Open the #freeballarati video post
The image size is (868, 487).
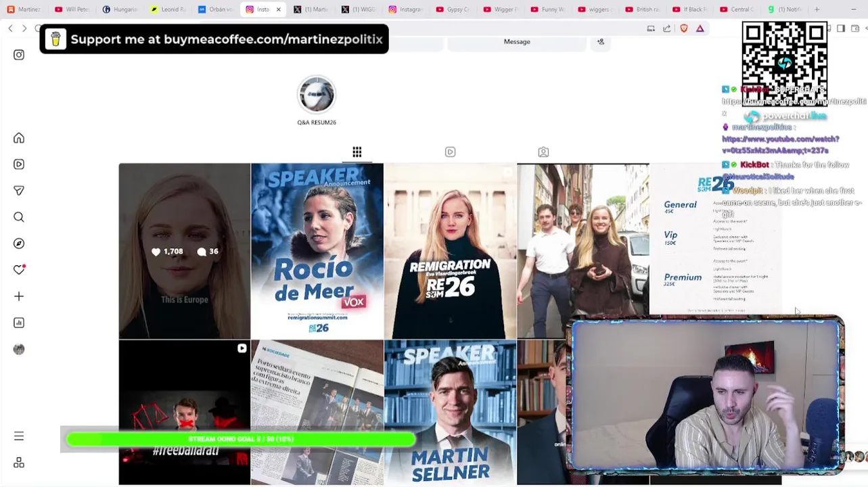(185, 413)
